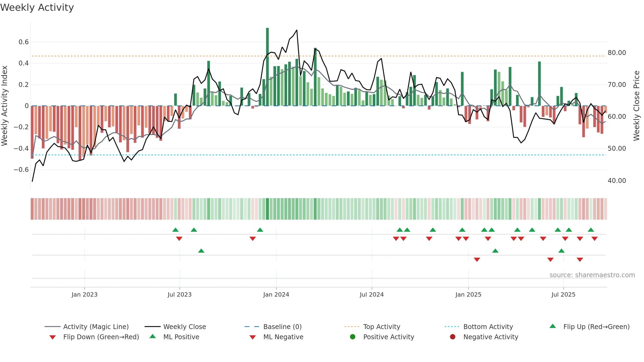Click the Jul 2025 x-axis label
Viewport: 644px width, 362px height.
pyautogui.click(x=563, y=294)
